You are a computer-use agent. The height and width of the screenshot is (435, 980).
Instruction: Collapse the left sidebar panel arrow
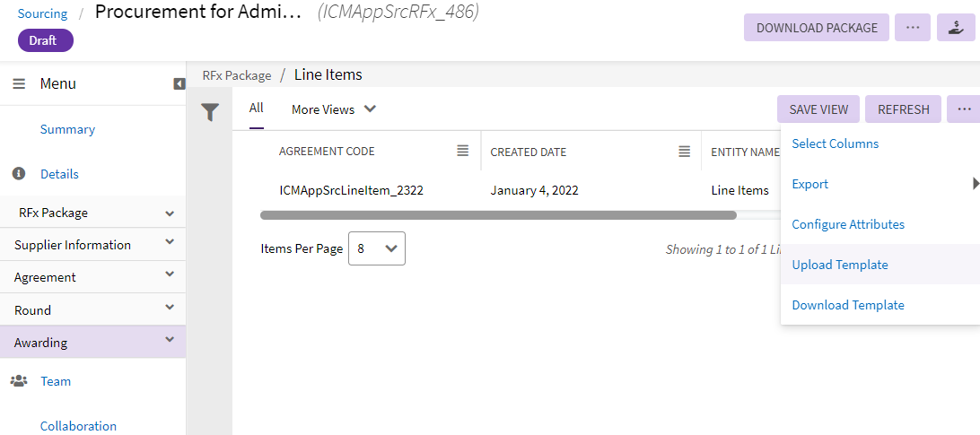coord(179,83)
